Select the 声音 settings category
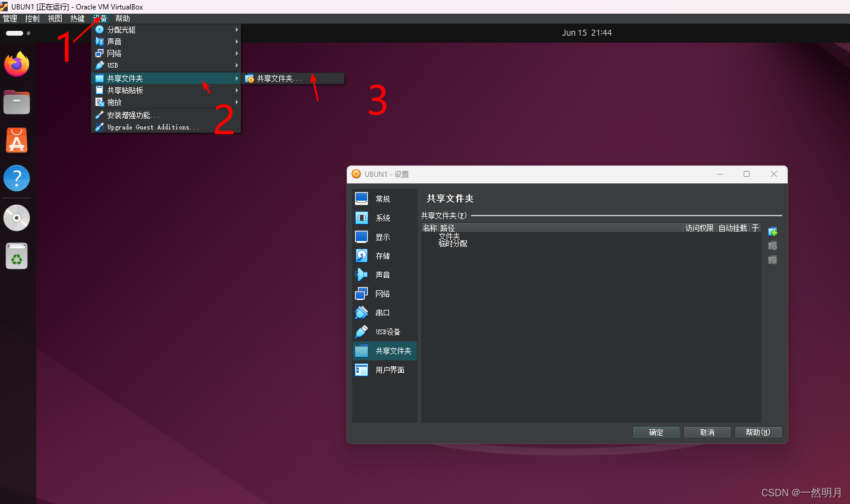The width and height of the screenshot is (850, 504). 385,275
